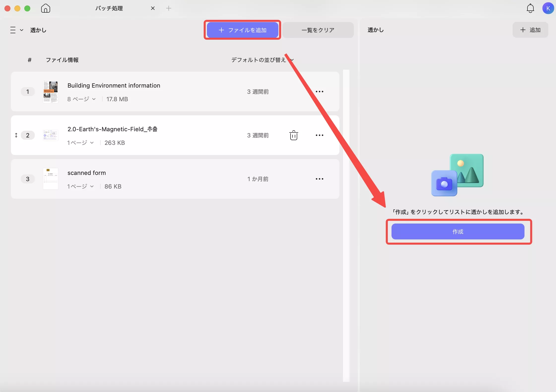The height and width of the screenshot is (392, 556).
Task: Click the reorder handle on row 2
Action: [16, 135]
